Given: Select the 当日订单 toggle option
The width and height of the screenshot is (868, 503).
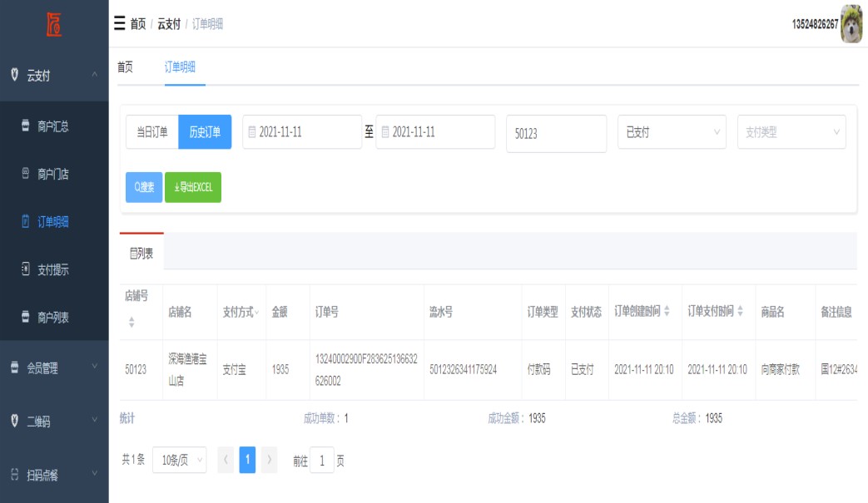Looking at the screenshot, I should [x=152, y=132].
